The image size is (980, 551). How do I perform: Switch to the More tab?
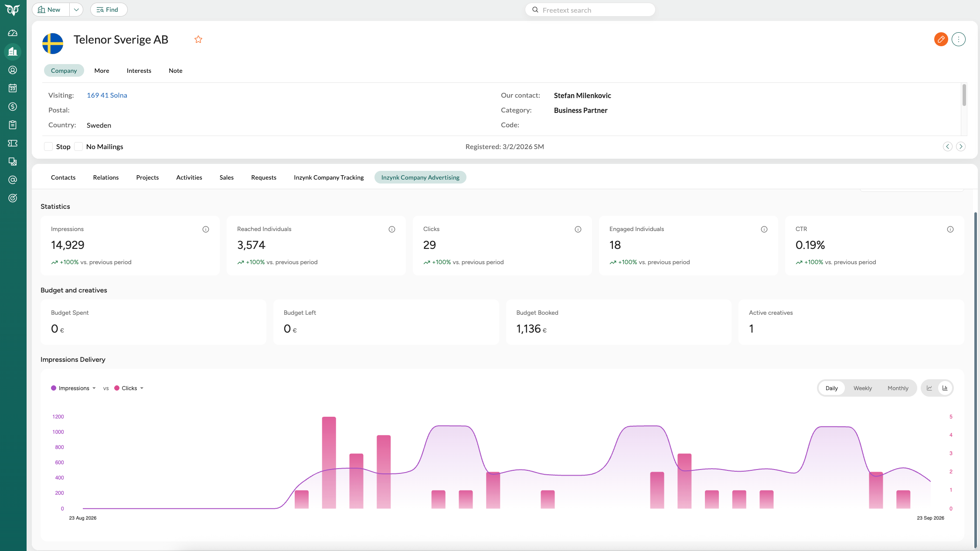[x=102, y=71]
